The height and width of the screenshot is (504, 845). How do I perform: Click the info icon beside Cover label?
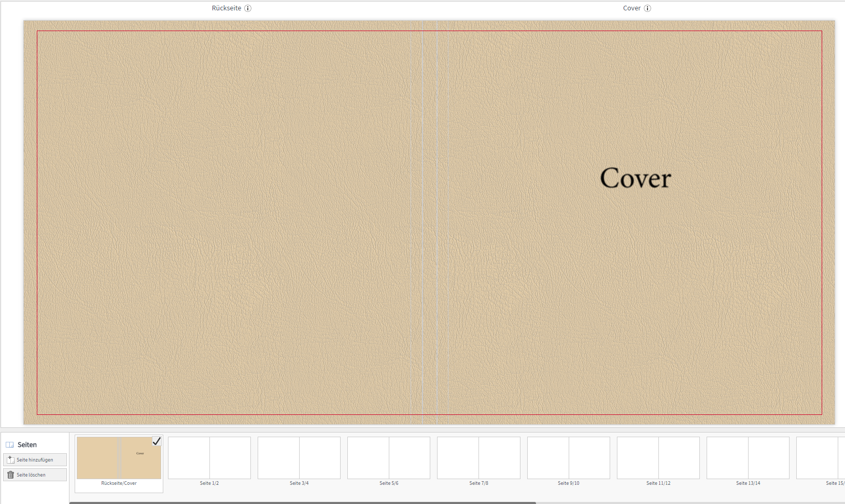coord(647,8)
